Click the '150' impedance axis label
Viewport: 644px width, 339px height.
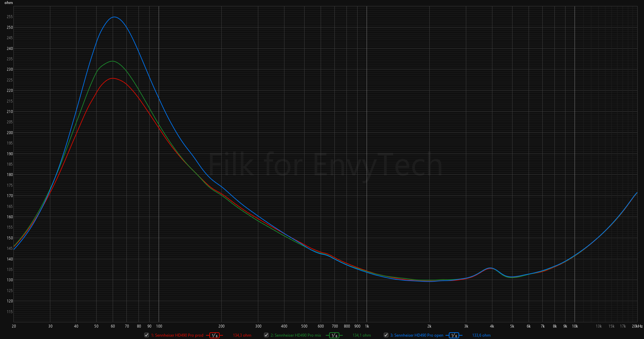10,238
